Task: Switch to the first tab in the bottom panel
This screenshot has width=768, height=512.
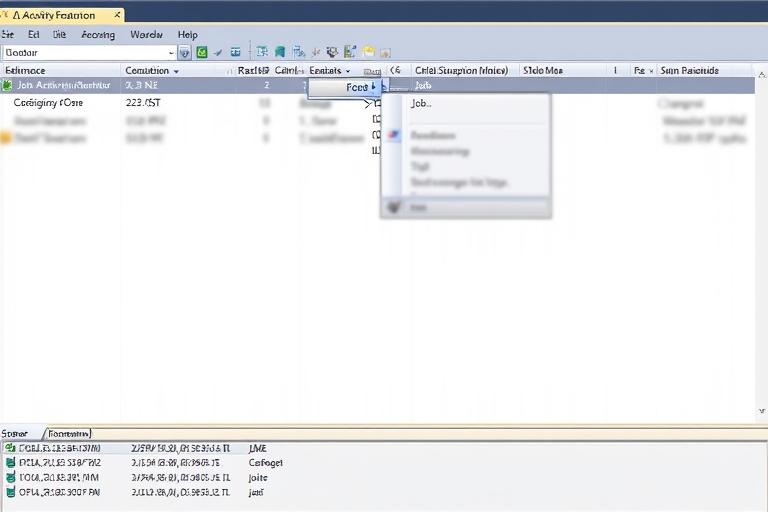Action: 15,433
